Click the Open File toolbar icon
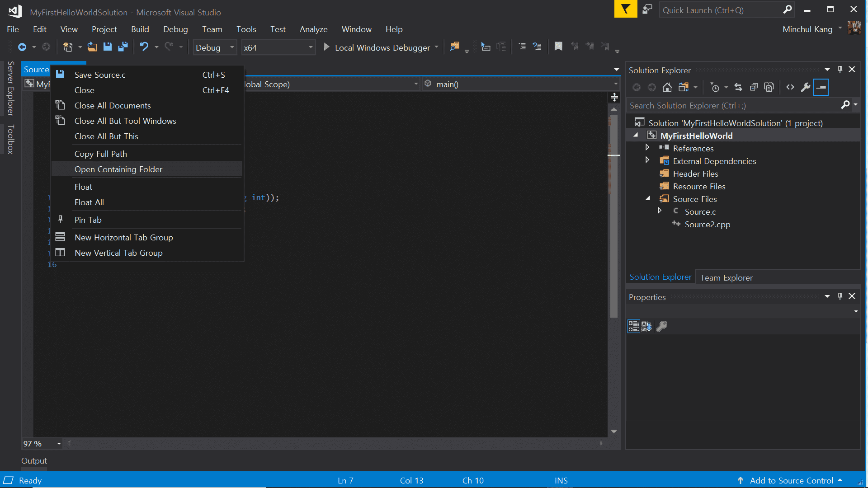This screenshot has height=488, width=868. 92,47
